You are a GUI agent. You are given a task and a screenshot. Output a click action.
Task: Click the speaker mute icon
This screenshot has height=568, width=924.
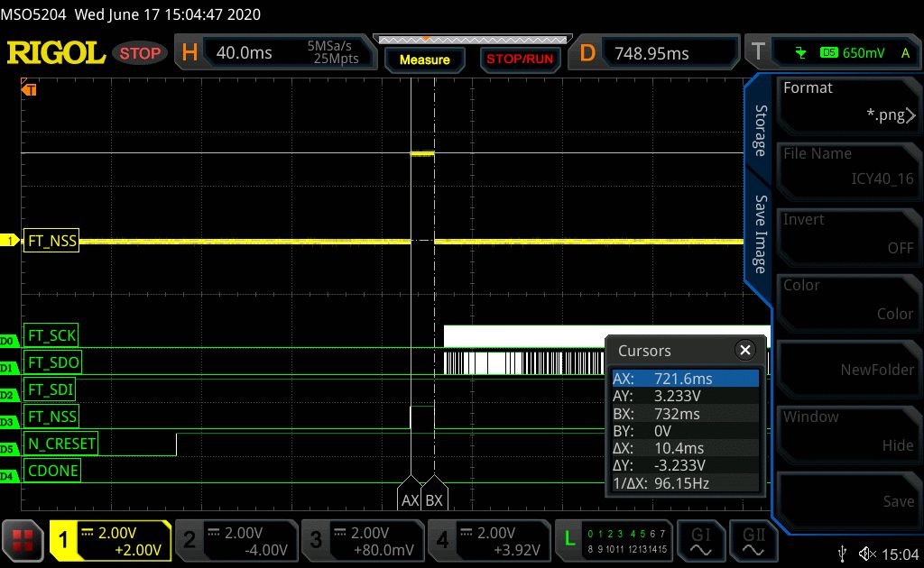[867, 554]
